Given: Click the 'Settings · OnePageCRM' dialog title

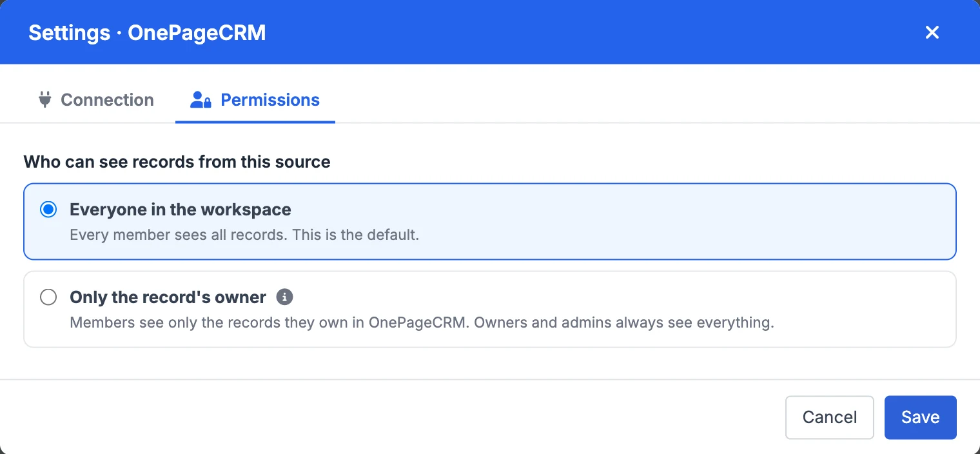Looking at the screenshot, I should pos(147,33).
